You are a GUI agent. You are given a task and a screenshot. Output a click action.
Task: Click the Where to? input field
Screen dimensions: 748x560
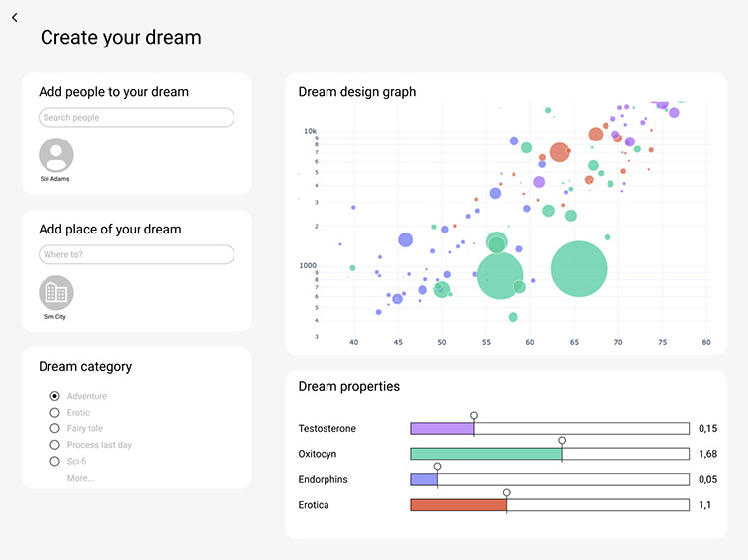click(x=137, y=255)
